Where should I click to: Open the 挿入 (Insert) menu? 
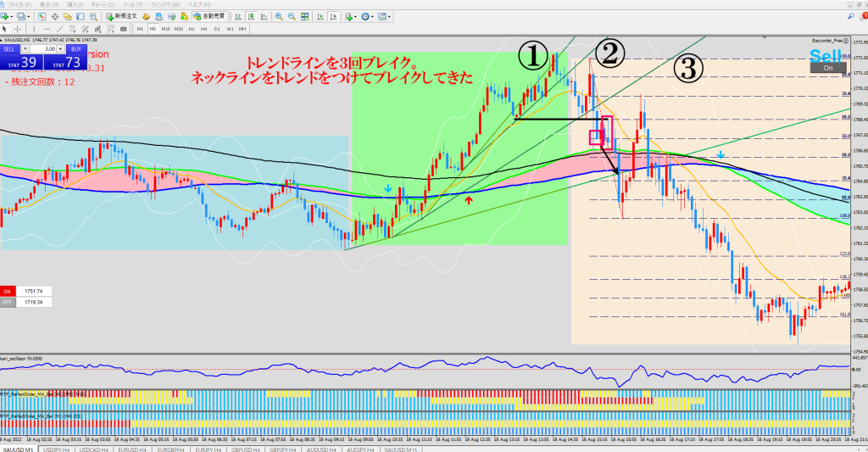pos(75,5)
